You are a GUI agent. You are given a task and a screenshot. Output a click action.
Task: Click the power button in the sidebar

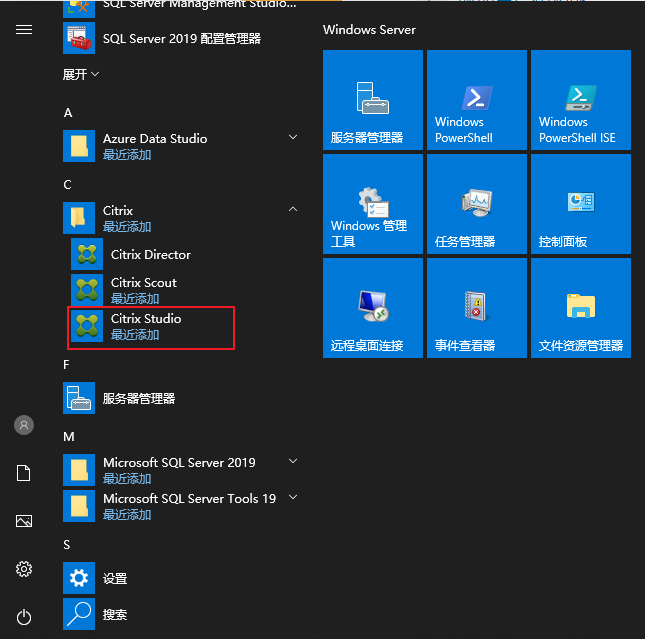click(x=24, y=617)
